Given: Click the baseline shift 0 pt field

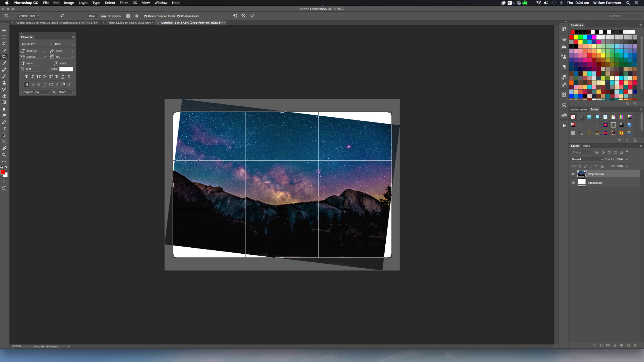Looking at the screenshot, I should pyautogui.click(x=32, y=69).
